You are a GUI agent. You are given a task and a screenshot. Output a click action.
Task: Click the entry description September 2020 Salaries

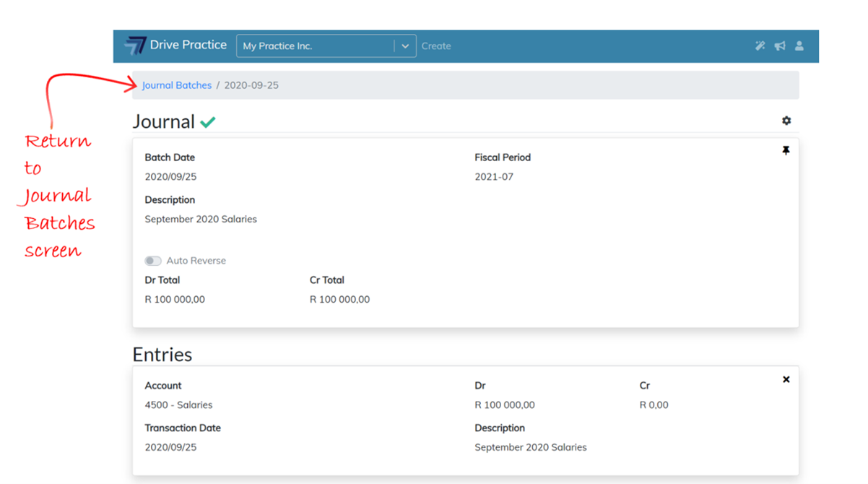pyautogui.click(x=531, y=447)
